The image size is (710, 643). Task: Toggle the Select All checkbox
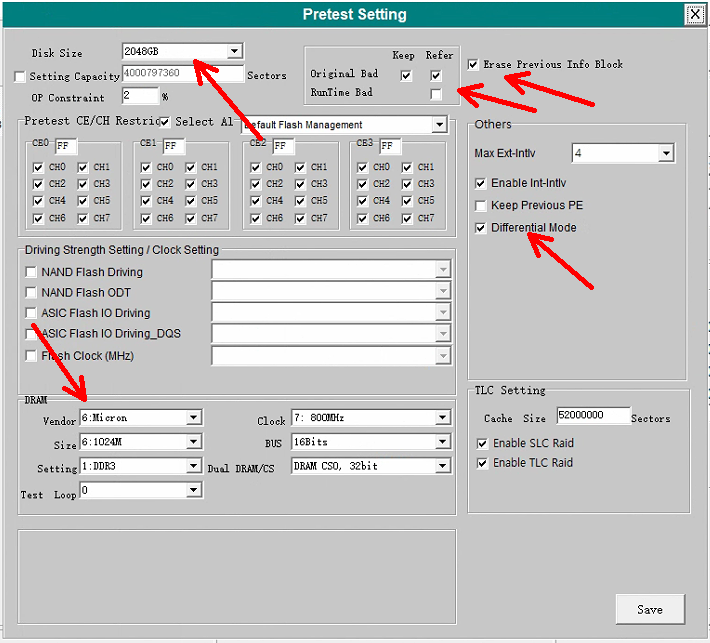pyautogui.click(x=165, y=122)
